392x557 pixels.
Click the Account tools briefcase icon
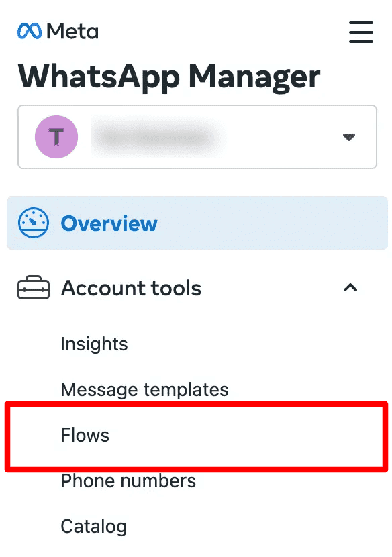pos(32,288)
